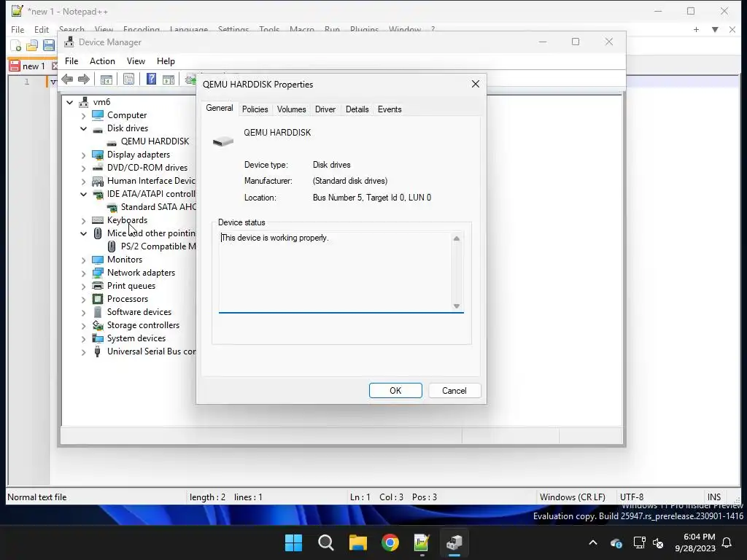
Task: Select the Keyboards category
Action: (127, 220)
